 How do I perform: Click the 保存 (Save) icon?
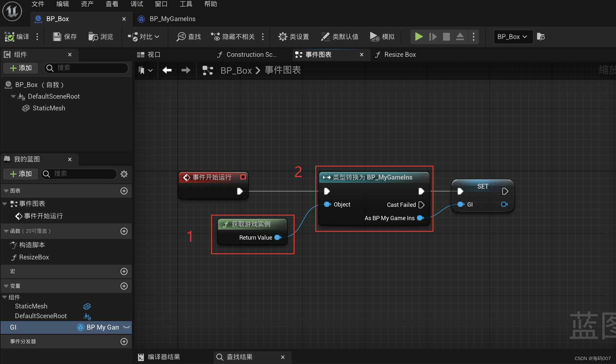(57, 37)
